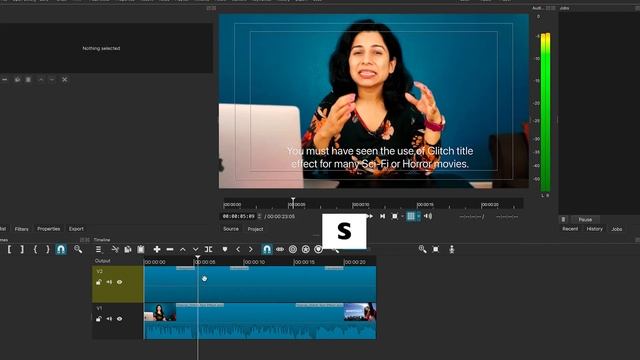640x360 pixels.
Task: Mute track V2
Action: pos(109,282)
